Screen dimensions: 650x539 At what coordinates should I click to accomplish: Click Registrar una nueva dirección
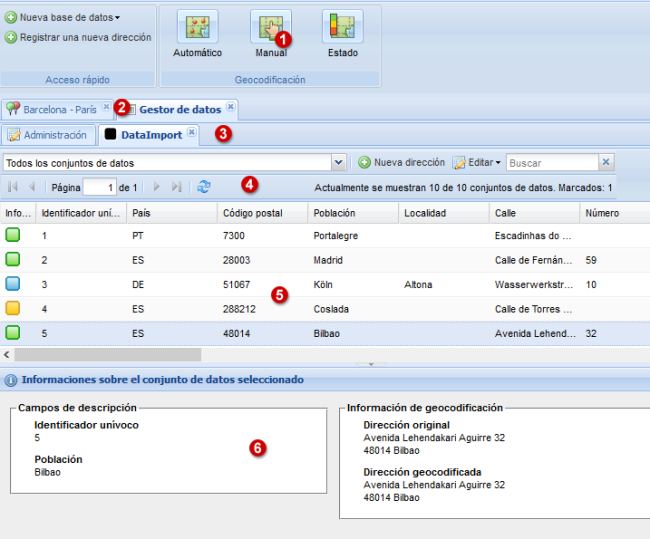78,37
